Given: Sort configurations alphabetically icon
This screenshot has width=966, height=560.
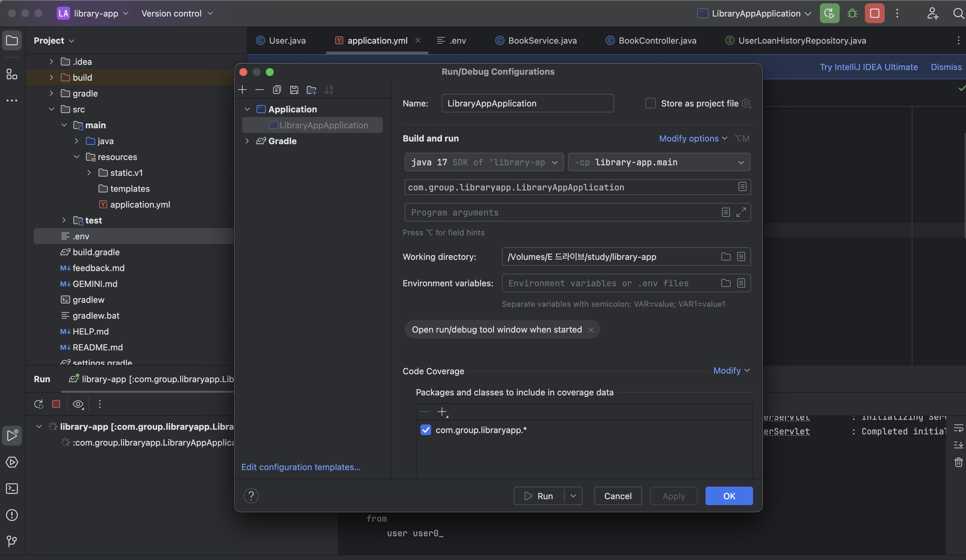Looking at the screenshot, I should point(329,90).
